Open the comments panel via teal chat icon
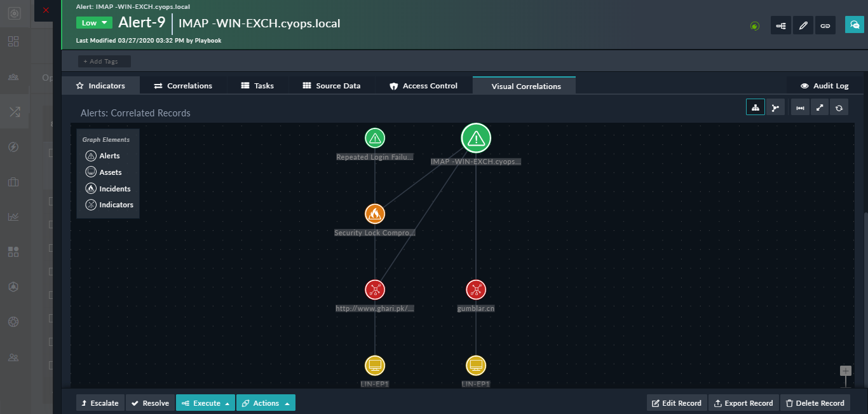 coord(854,25)
